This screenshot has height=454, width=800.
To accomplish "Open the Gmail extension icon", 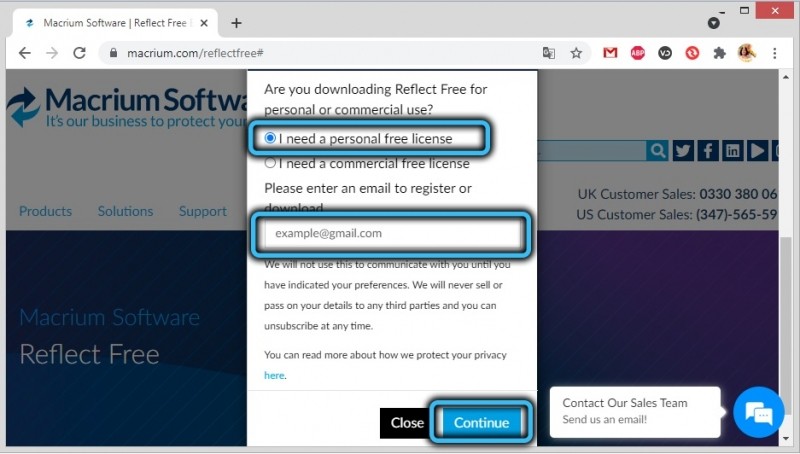I will (x=610, y=53).
